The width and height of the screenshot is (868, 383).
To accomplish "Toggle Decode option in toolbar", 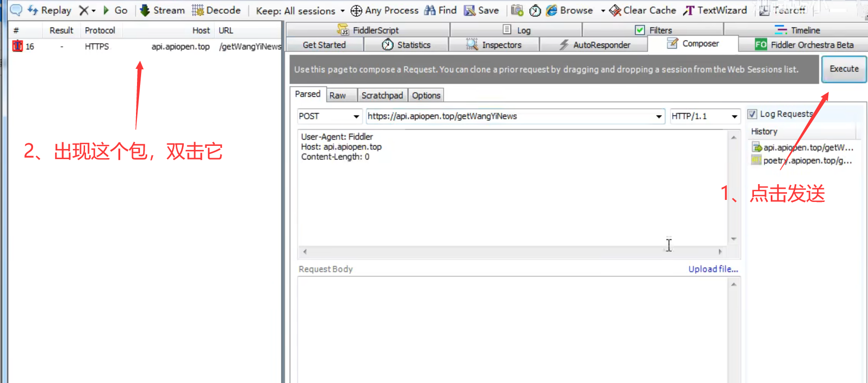I will point(216,10).
